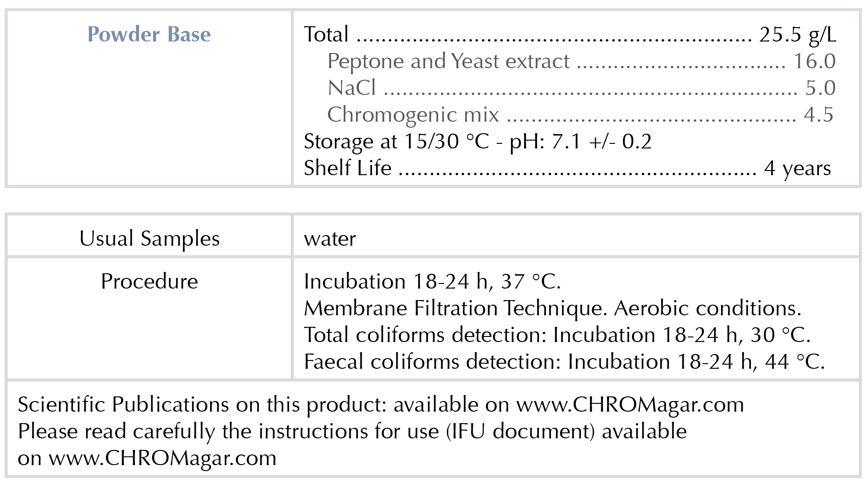868x484 pixels.
Task: Click the NaCl ingredient label
Action: click(x=352, y=88)
